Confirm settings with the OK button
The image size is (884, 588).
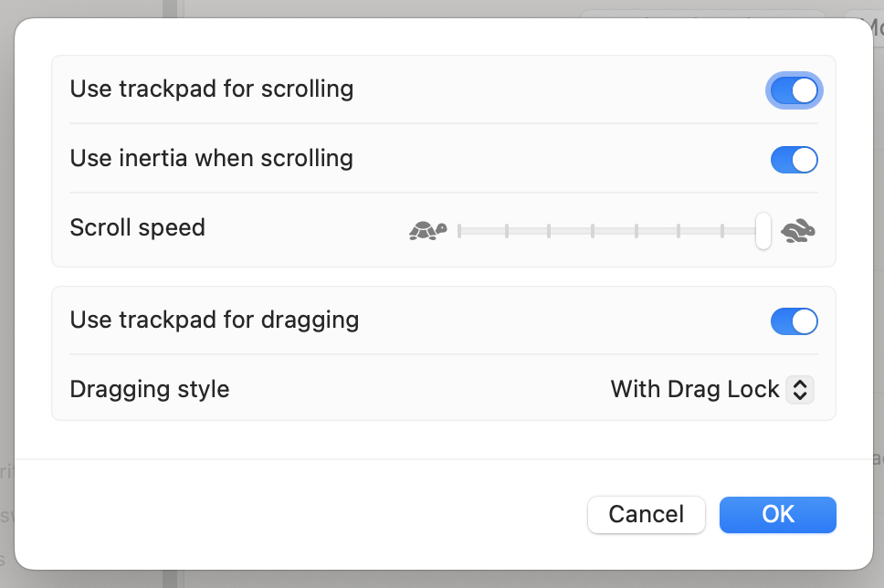777,515
